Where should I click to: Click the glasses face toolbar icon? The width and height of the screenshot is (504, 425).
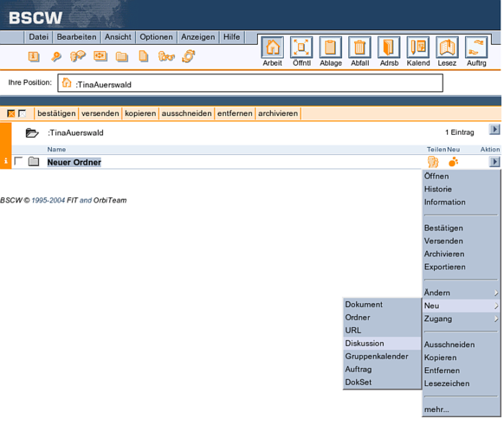pyautogui.click(x=166, y=56)
